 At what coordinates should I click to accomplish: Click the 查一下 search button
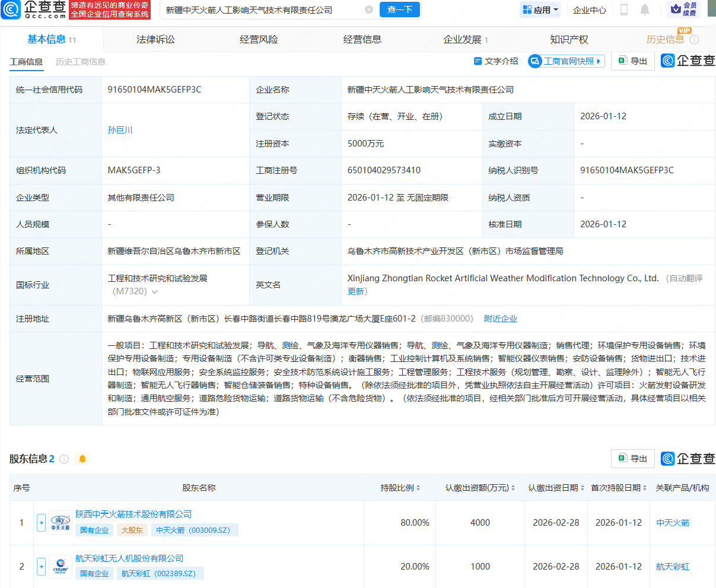coord(399,9)
